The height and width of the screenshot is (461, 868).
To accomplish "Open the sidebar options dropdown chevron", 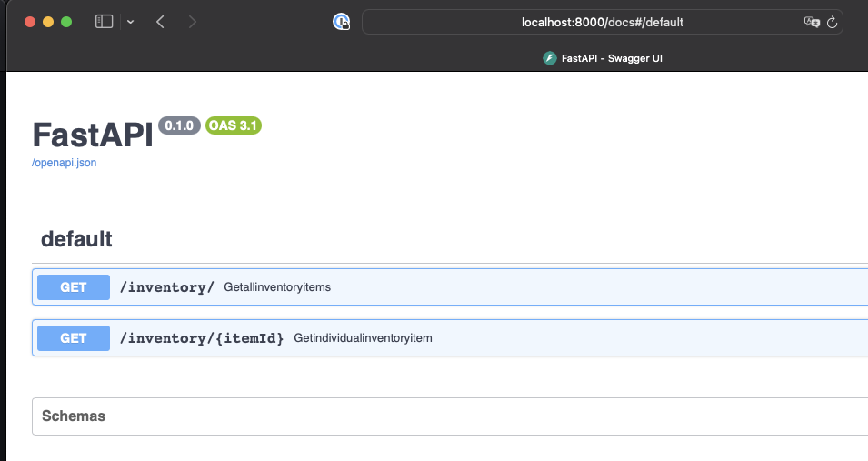I will 130,22.
